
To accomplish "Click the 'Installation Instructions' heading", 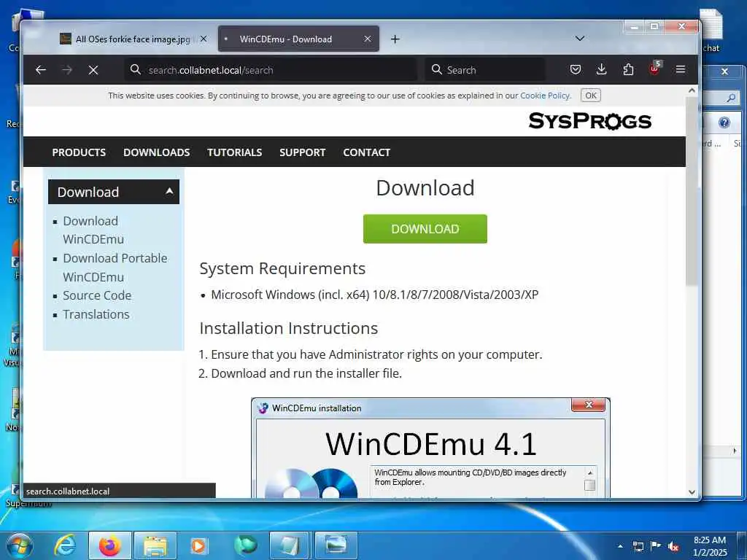I will pyautogui.click(x=288, y=329).
